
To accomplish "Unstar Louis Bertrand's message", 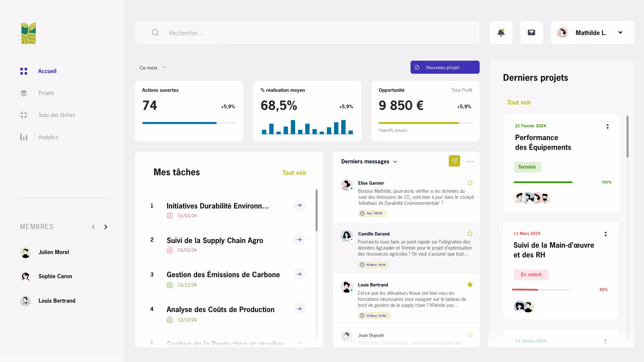I will click(470, 285).
